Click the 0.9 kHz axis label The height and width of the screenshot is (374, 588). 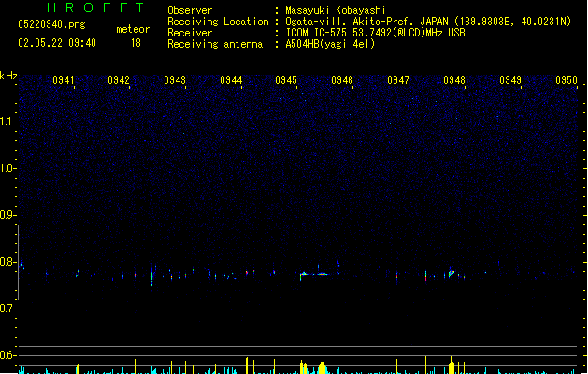click(7, 215)
